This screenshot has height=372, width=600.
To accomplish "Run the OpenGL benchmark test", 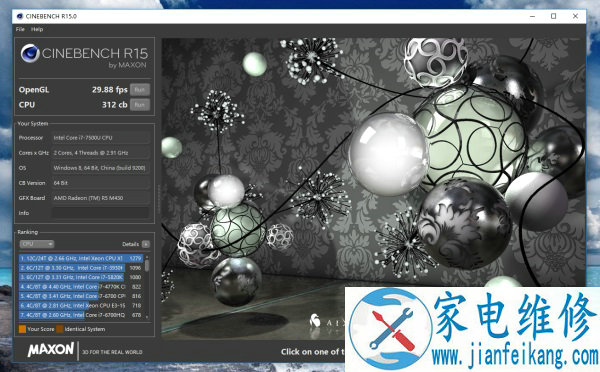I will (x=140, y=90).
